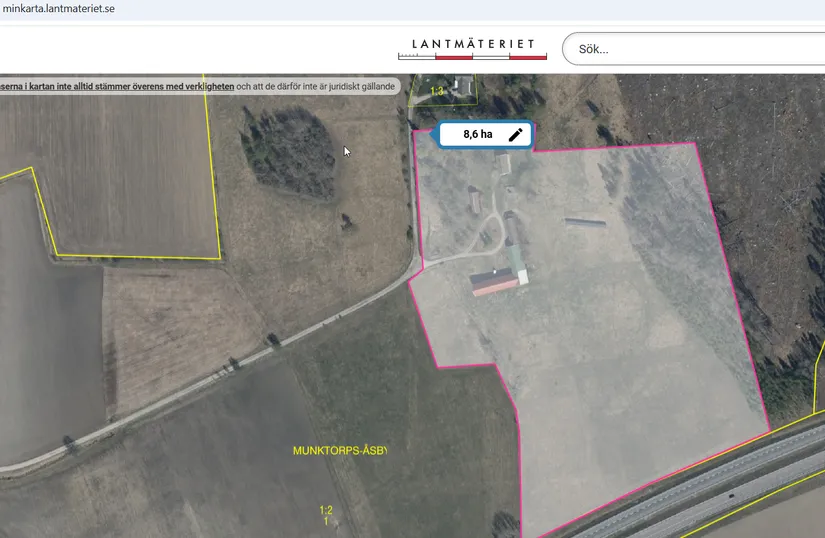Viewport: 825px width, 538px height.
Task: Click the MUNKTORPS-ÅSBY map label
Action: 340,451
